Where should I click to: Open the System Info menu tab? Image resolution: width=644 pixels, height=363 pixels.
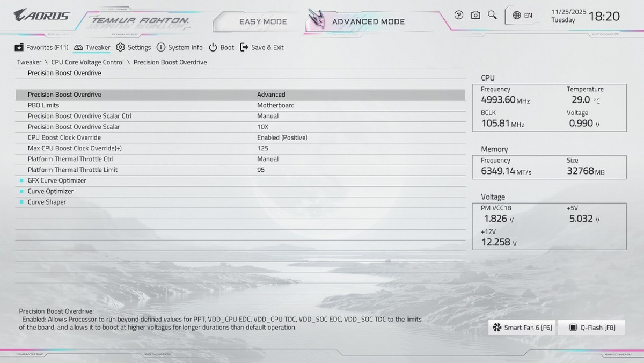[179, 47]
